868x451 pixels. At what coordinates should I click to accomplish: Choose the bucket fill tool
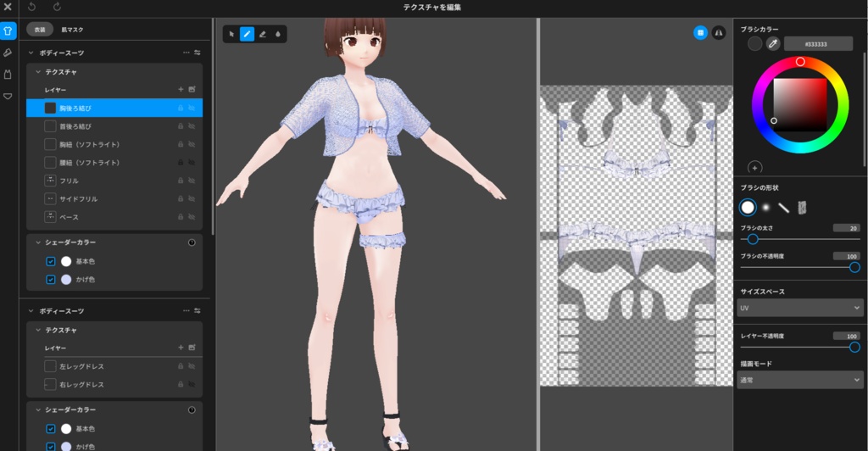(x=278, y=34)
